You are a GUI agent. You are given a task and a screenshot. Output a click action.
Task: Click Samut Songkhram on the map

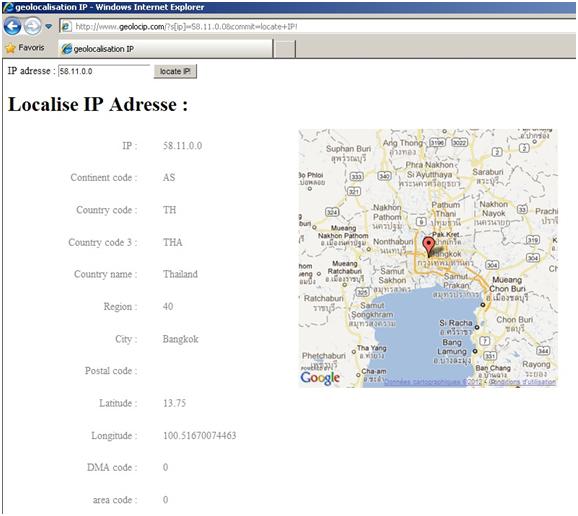[x=372, y=310]
